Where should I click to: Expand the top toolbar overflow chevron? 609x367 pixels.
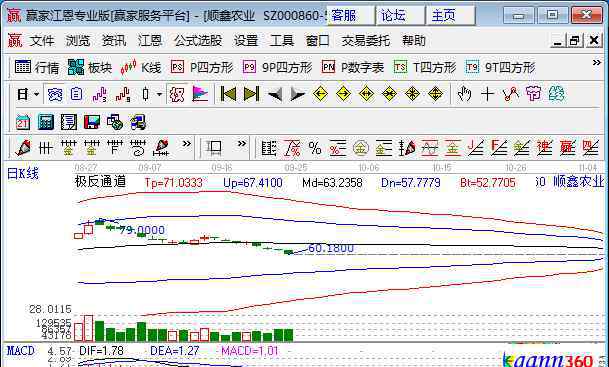597,63
